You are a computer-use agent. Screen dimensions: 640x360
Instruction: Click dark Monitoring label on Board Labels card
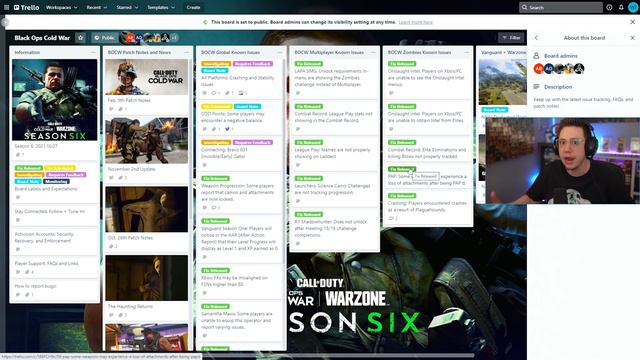tap(56, 182)
